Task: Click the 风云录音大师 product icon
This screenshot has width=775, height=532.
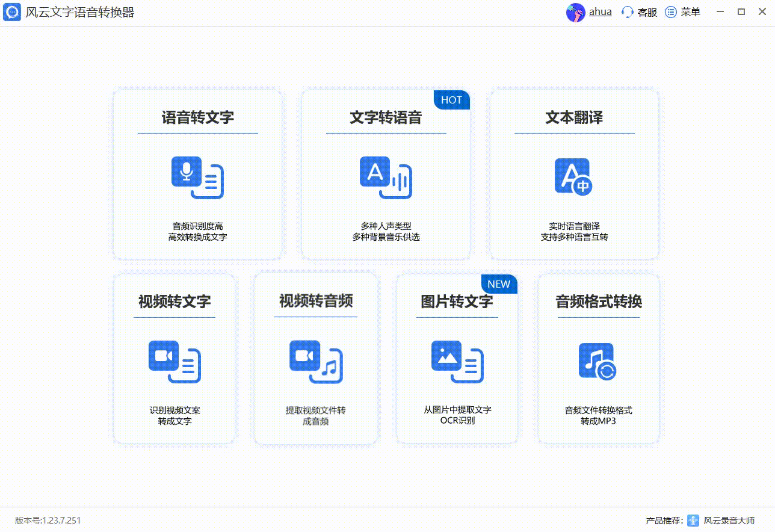Action: pyautogui.click(x=693, y=521)
